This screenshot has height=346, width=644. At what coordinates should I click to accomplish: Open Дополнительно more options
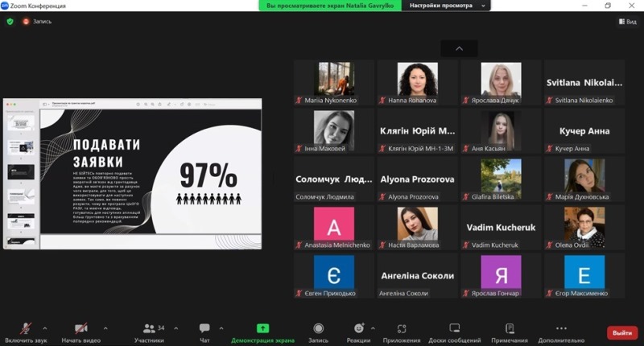click(x=561, y=332)
